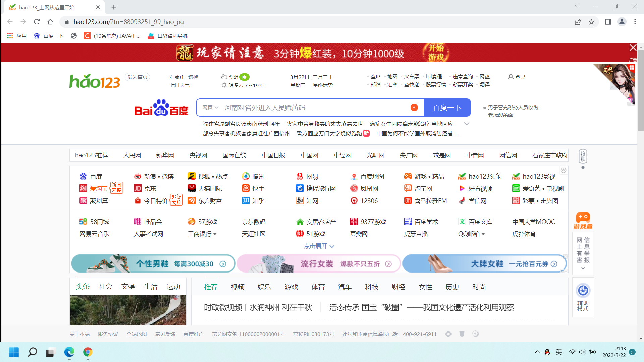Expand the 工商银行 bank dropdown arrow
This screenshot has width=644, height=362.
(215, 234)
